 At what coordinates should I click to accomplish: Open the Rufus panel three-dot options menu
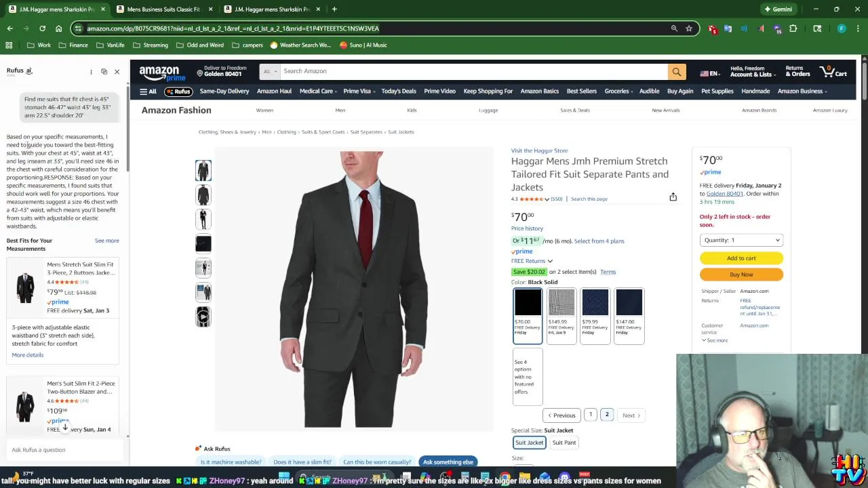click(91, 71)
